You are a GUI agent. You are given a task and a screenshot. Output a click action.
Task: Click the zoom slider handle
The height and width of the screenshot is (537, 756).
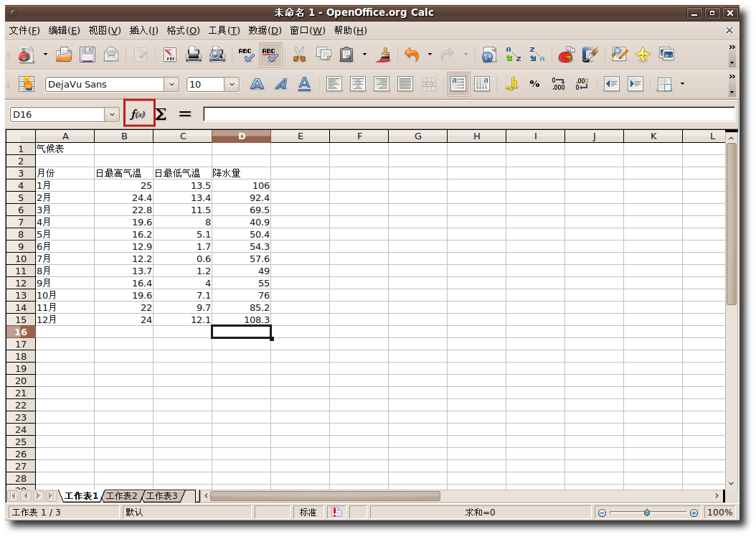646,513
